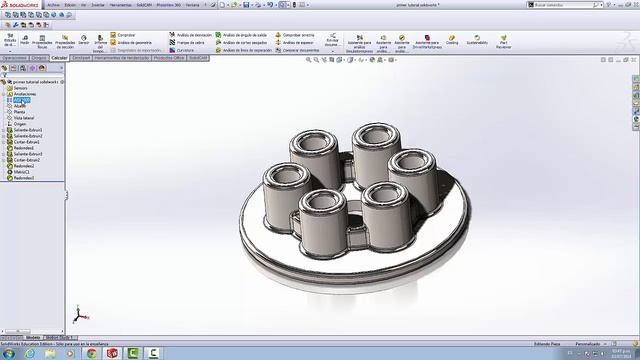The width and height of the screenshot is (640, 360).
Task: Open Insertar menu
Action: point(98,5)
